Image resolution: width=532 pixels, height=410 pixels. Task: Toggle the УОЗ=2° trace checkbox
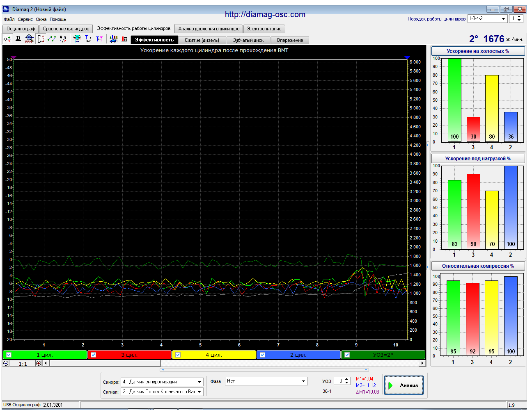(x=347, y=355)
